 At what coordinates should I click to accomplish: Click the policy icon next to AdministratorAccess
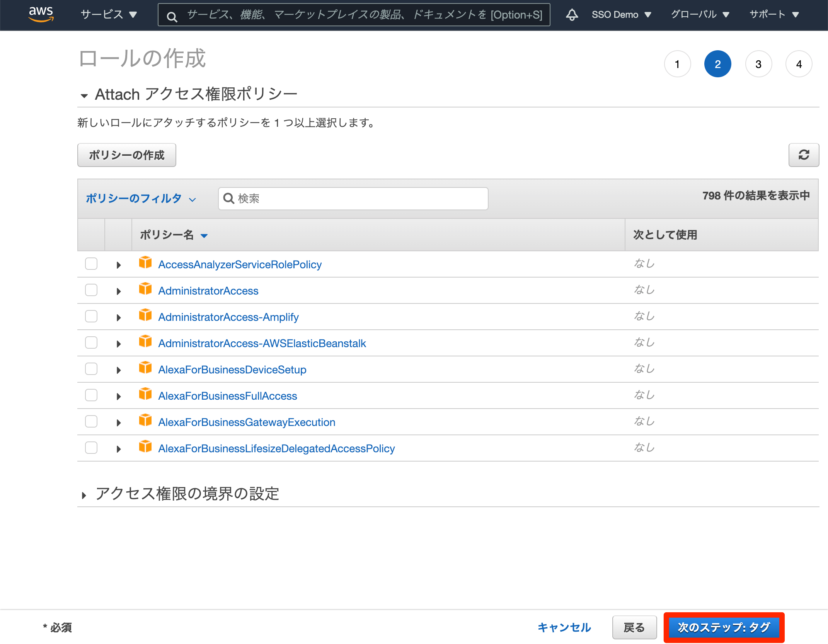pyautogui.click(x=145, y=289)
